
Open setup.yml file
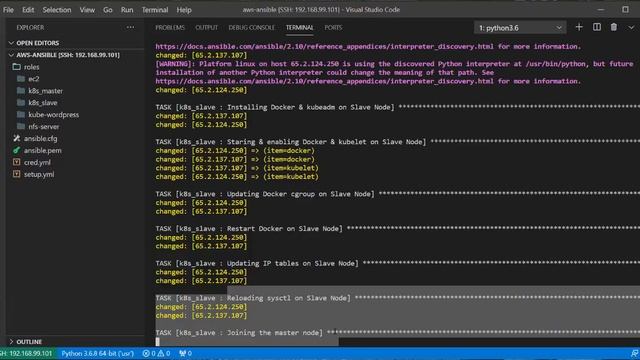(x=39, y=174)
